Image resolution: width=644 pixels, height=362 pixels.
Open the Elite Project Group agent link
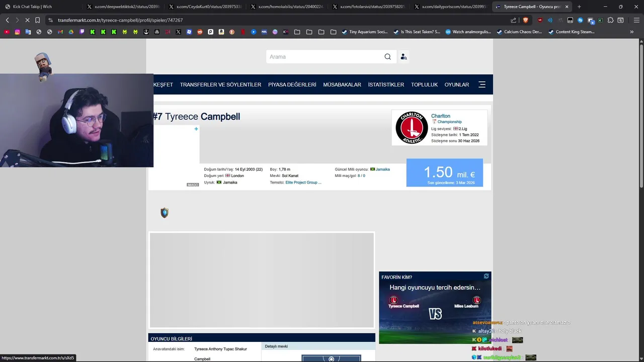[x=303, y=183]
